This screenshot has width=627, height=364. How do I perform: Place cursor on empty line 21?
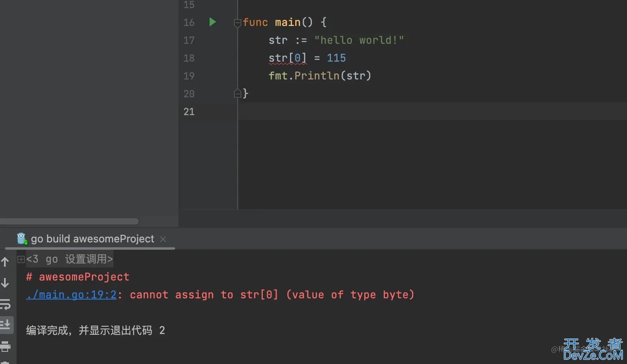click(432, 111)
